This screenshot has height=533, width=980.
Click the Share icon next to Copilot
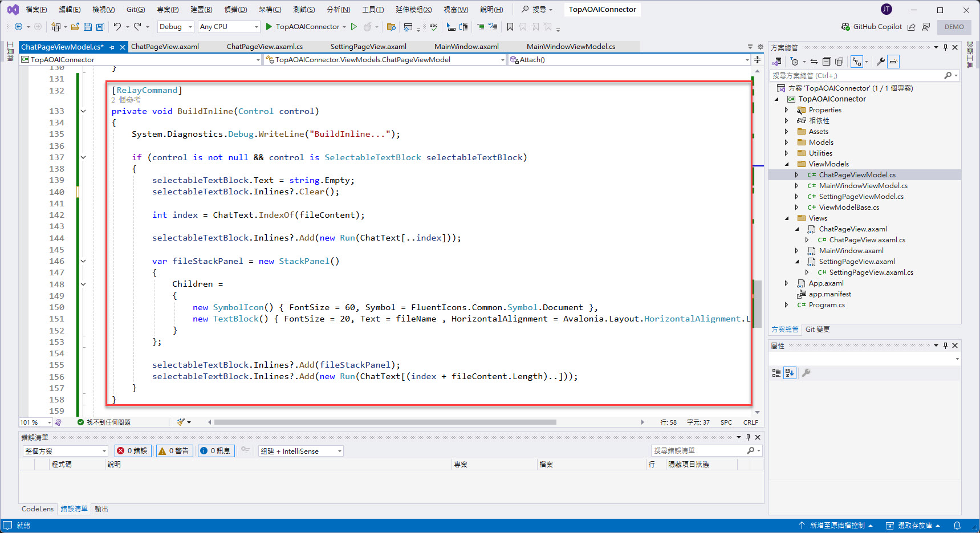(912, 27)
